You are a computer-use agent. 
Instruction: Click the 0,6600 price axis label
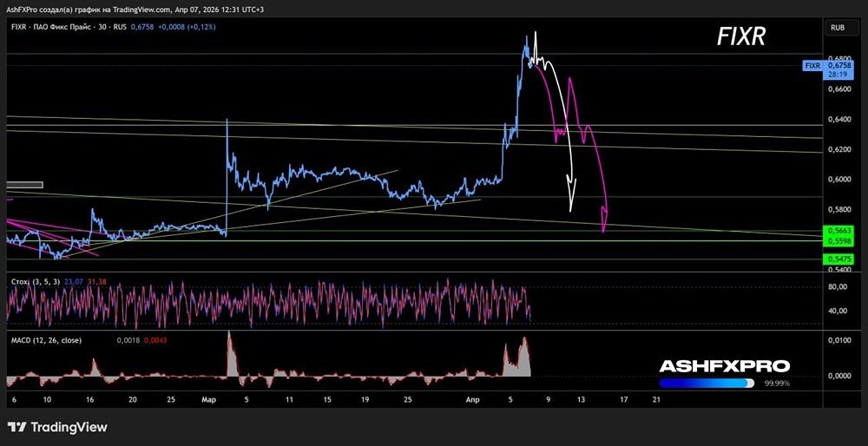839,89
